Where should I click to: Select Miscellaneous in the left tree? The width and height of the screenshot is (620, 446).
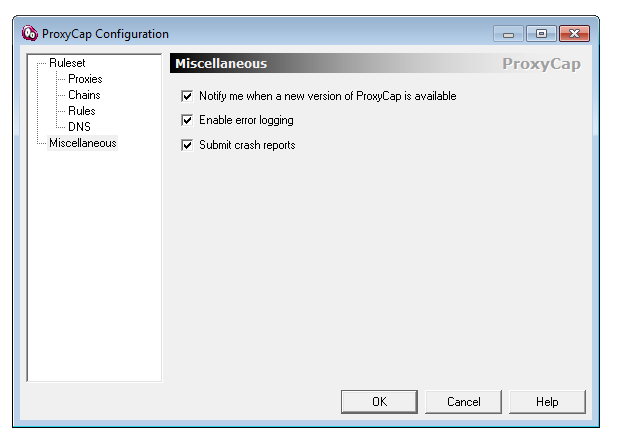coord(83,143)
